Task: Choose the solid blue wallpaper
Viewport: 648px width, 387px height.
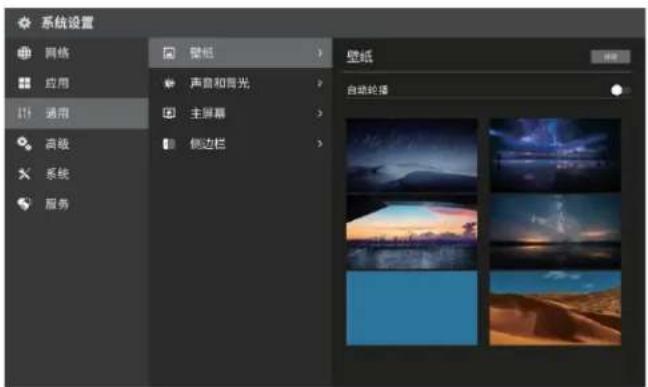Action: click(x=412, y=308)
